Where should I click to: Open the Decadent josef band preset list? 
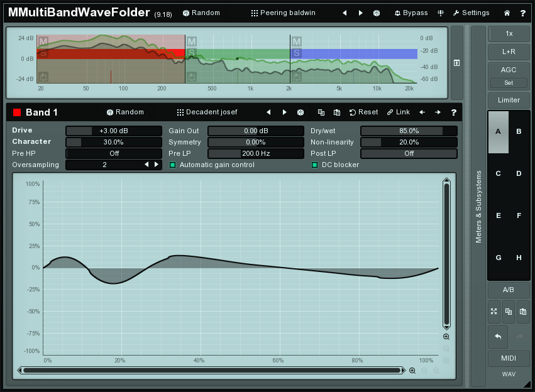click(207, 112)
